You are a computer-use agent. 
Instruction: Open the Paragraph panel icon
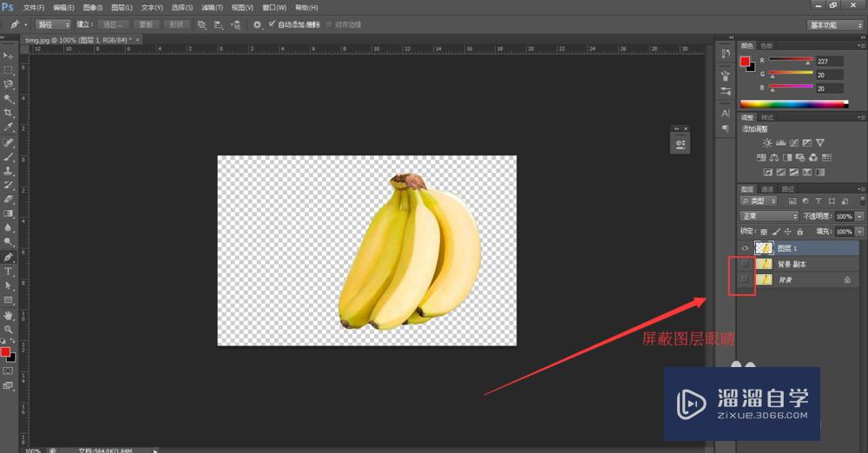pos(726,128)
